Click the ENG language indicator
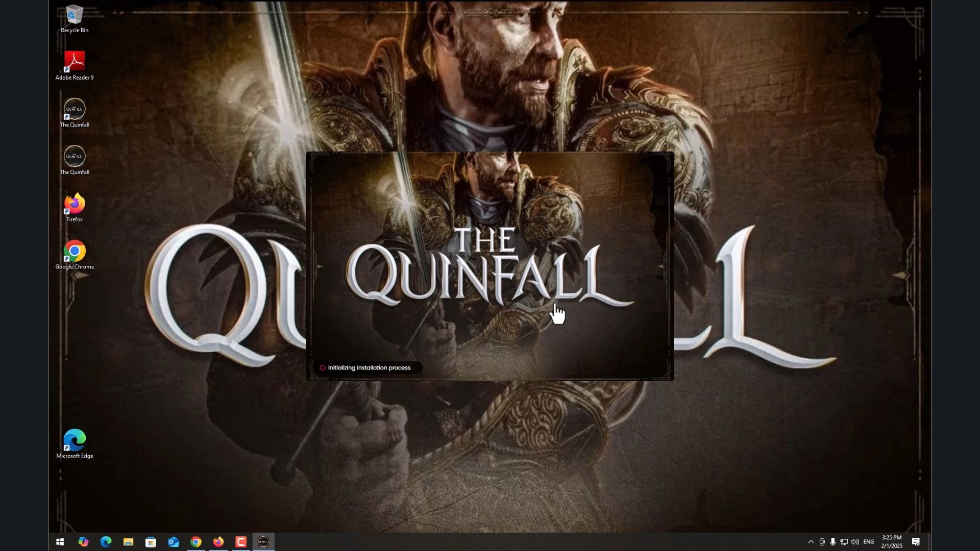 click(869, 542)
